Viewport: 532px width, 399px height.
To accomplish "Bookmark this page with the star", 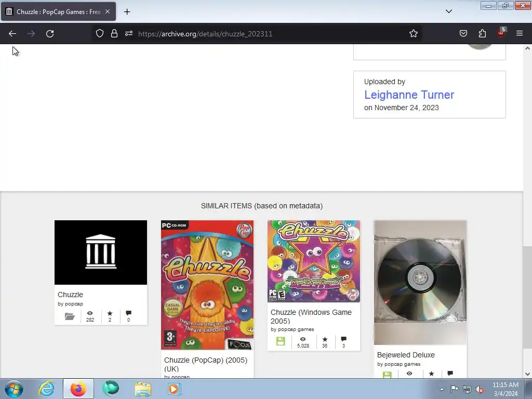I will (413, 34).
